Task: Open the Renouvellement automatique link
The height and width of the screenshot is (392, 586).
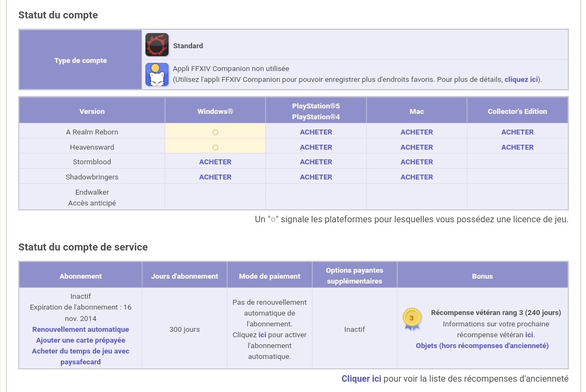Action: coord(80,329)
